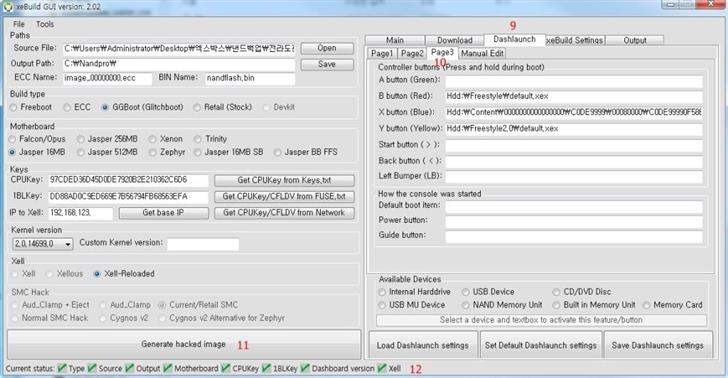Select Memory Card device

tap(673, 305)
